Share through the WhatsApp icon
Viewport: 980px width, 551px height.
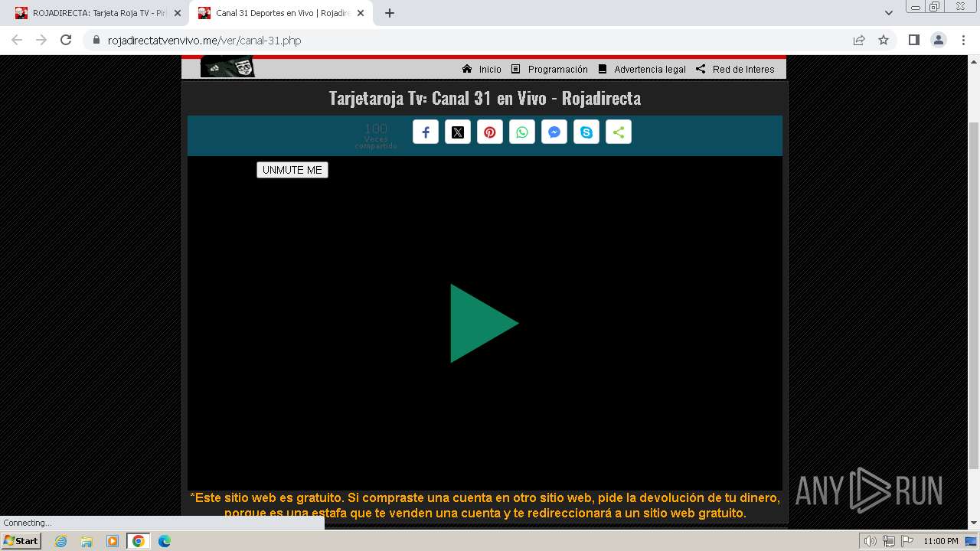click(x=522, y=132)
